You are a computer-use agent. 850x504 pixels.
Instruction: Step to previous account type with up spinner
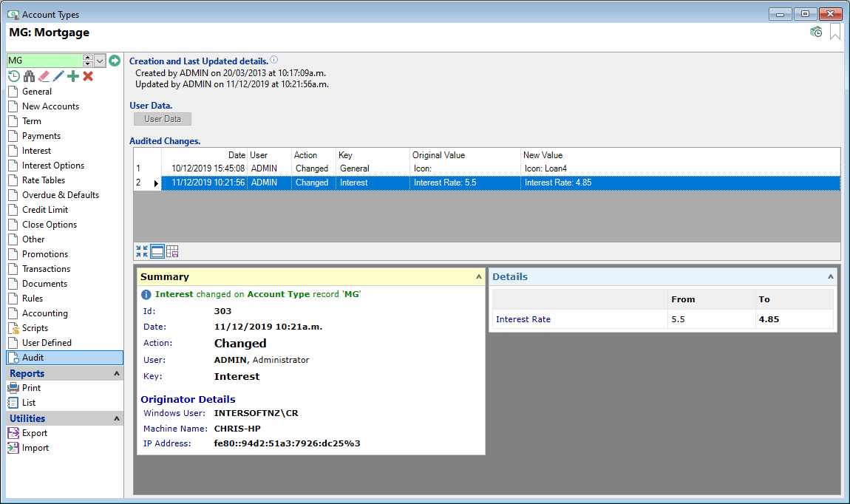(88, 58)
